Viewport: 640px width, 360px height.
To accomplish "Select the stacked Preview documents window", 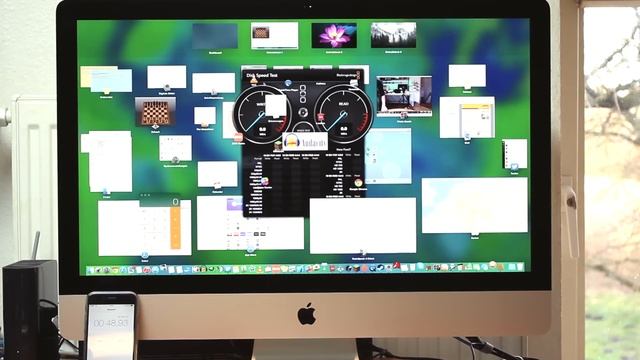I will point(107,162).
